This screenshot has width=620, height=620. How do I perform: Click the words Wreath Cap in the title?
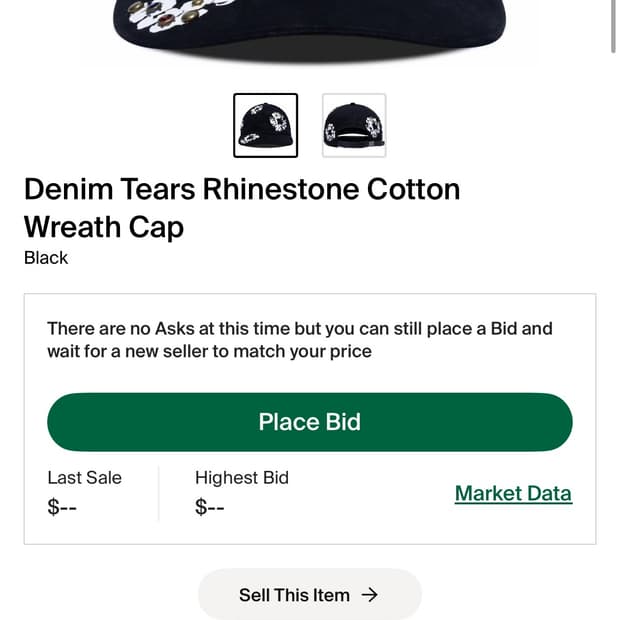click(x=104, y=227)
